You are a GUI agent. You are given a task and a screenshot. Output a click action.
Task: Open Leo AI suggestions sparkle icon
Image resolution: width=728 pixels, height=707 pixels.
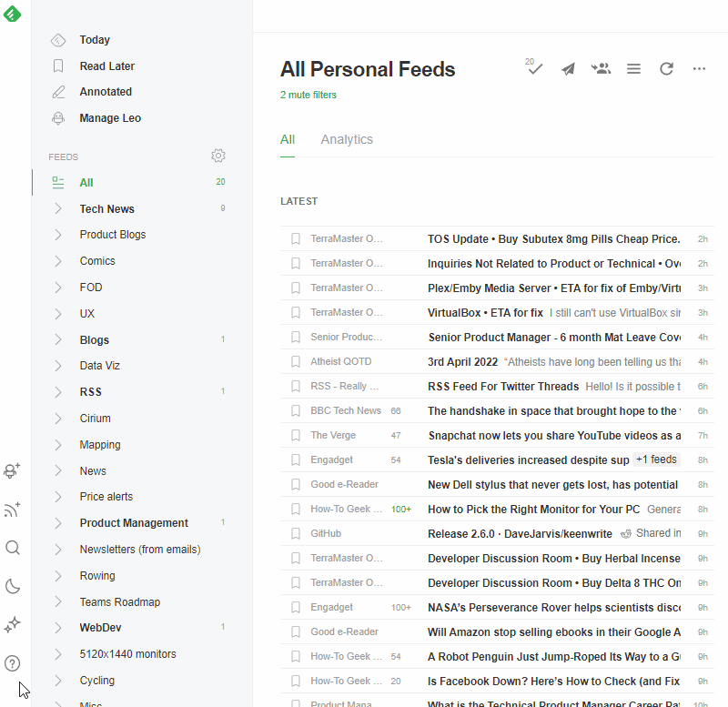click(x=13, y=624)
